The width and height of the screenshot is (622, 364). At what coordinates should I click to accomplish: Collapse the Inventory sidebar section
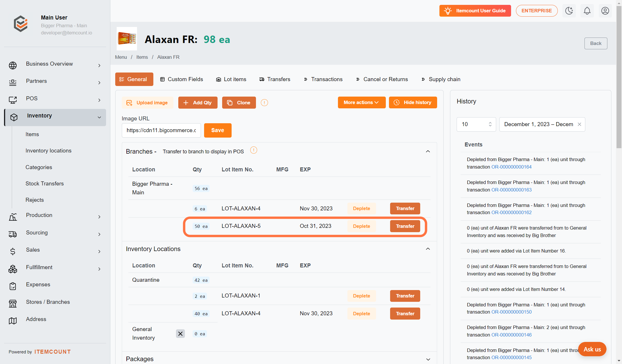[99, 117]
